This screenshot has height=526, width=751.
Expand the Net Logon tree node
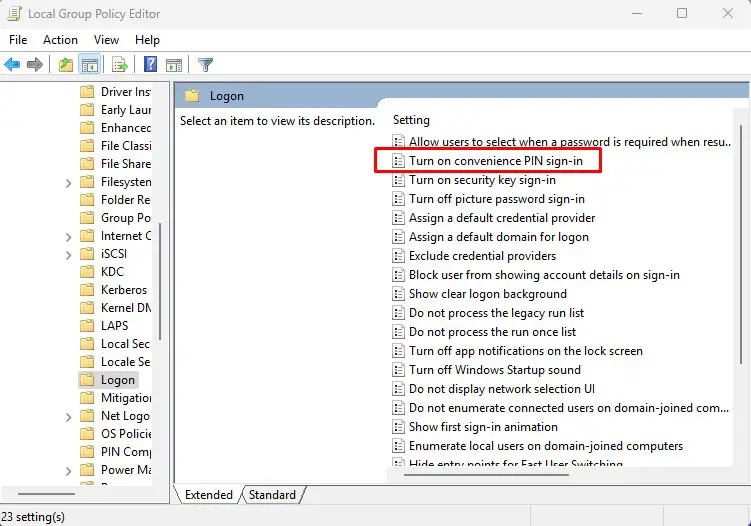pos(68,417)
